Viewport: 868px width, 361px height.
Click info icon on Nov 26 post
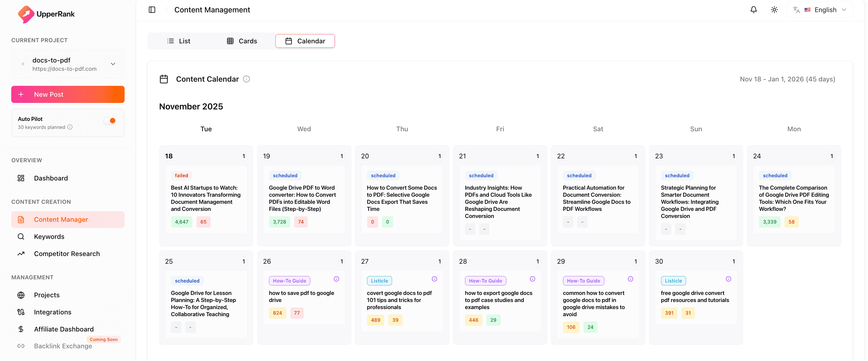point(336,279)
